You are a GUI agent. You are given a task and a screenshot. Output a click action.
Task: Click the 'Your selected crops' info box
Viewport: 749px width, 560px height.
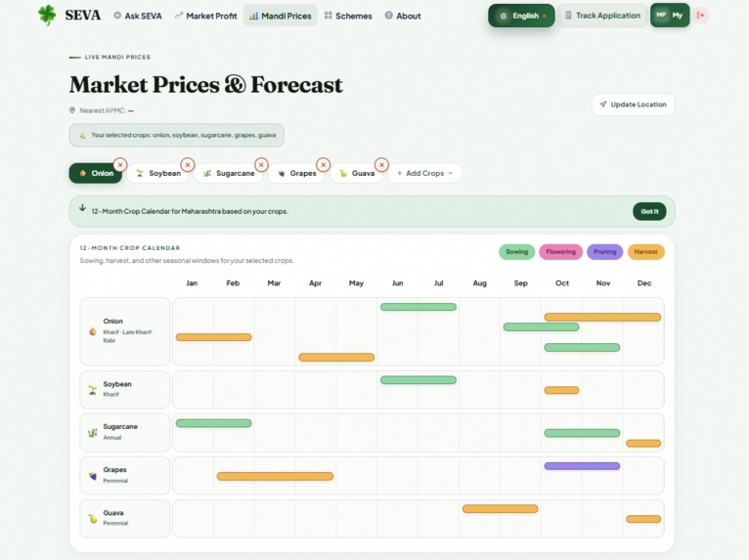coord(176,135)
